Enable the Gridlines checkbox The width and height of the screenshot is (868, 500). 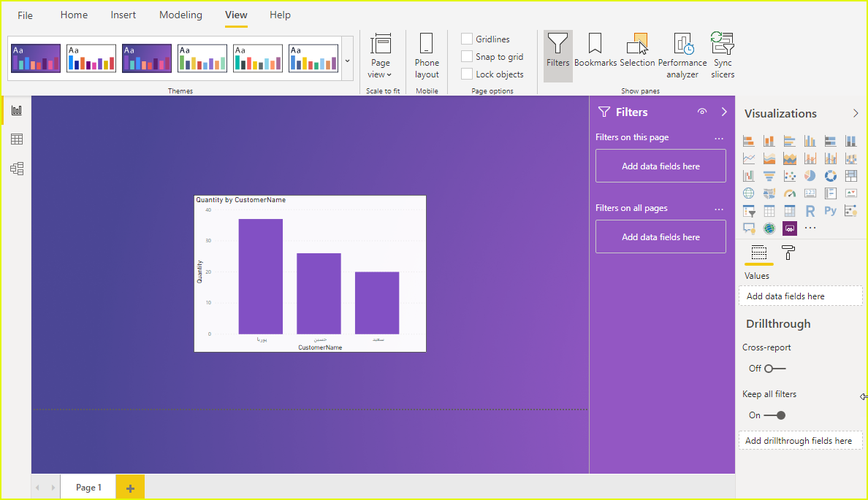[x=467, y=39]
